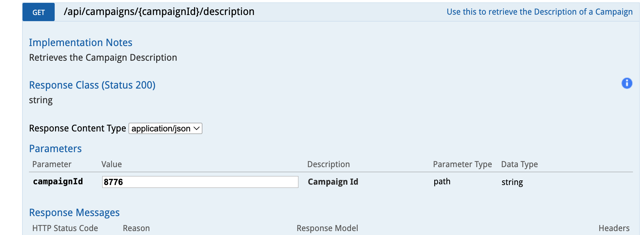Screen dimensions: 644x235
Task: Click the Implementation Notes heading
Action: pyautogui.click(x=80, y=42)
